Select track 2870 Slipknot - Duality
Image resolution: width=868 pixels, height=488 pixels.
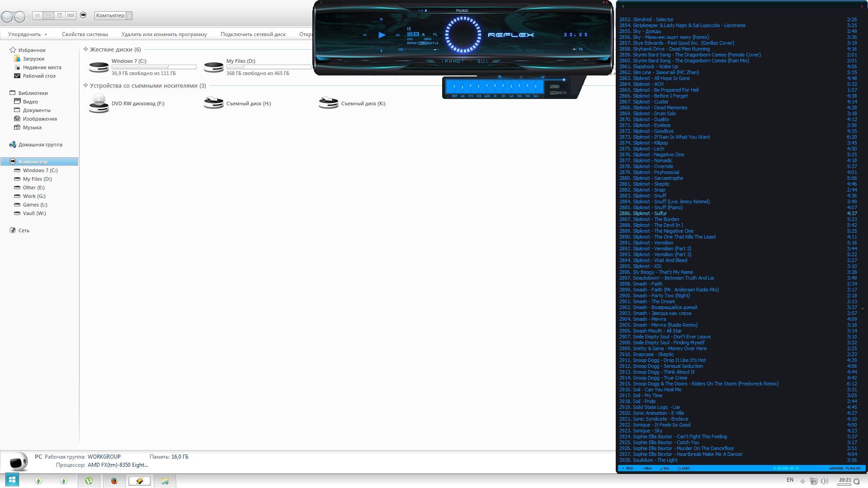[738, 119]
